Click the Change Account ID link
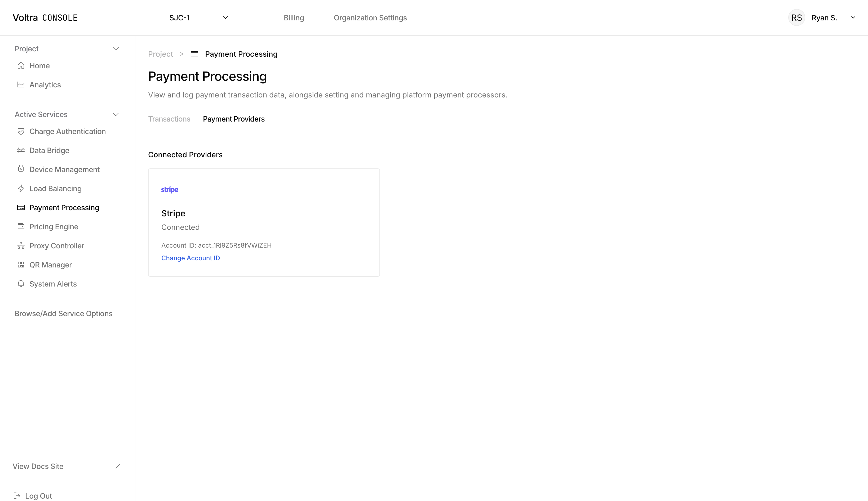Screen dimensions: 868x501 click(191, 258)
